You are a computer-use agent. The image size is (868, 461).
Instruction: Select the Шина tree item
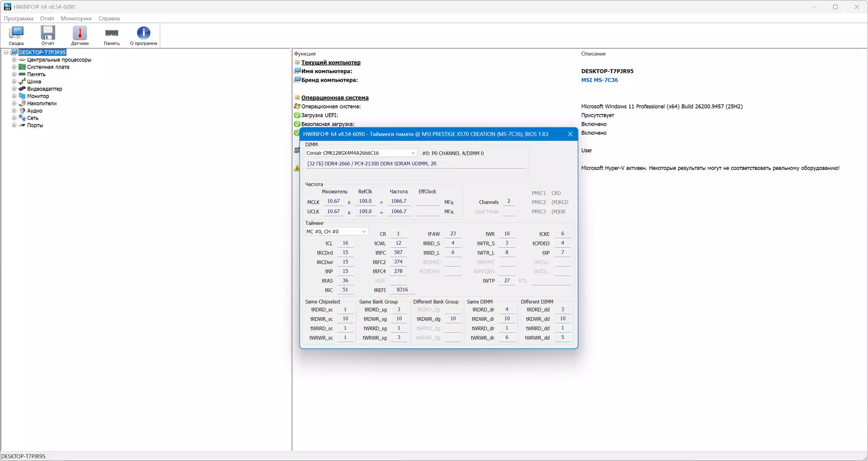tap(34, 82)
